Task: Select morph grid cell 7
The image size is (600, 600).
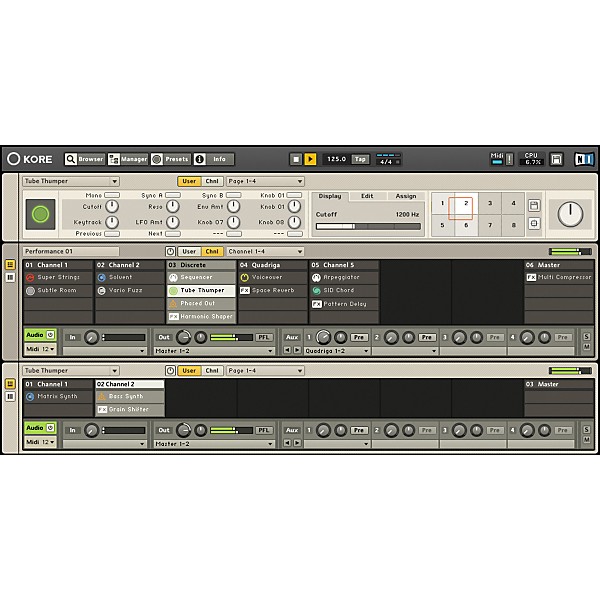Action: coord(490,225)
